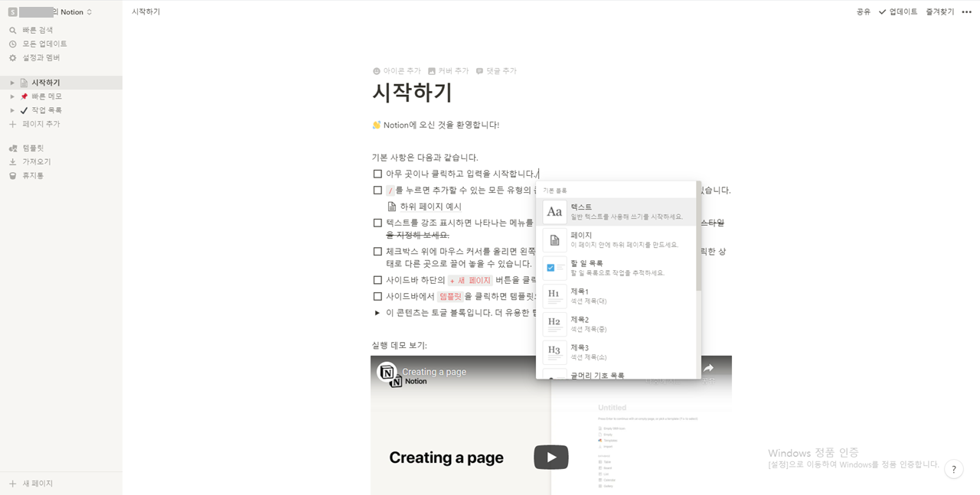Viewport: 980px width, 495px height.
Task: Click the Creating a page video title link
Action: 434,372
